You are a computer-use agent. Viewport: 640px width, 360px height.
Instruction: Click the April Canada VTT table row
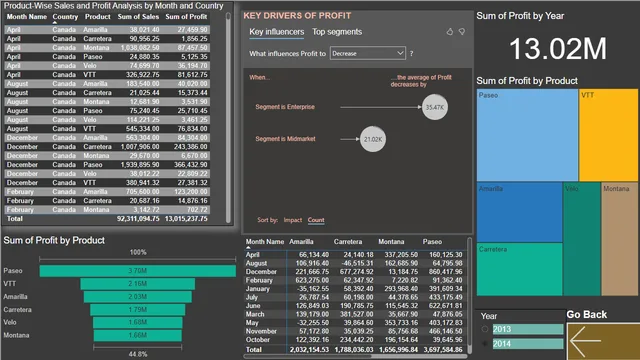(x=107, y=75)
